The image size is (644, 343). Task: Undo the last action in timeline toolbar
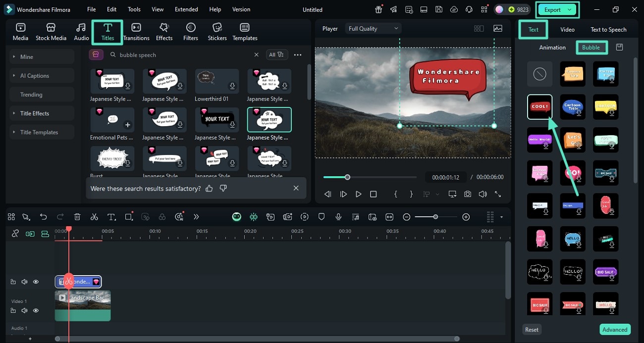44,217
